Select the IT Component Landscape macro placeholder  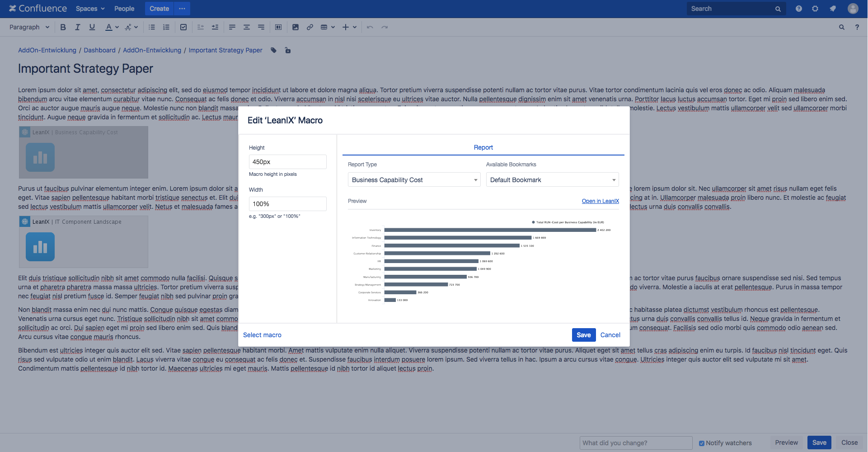click(84, 242)
